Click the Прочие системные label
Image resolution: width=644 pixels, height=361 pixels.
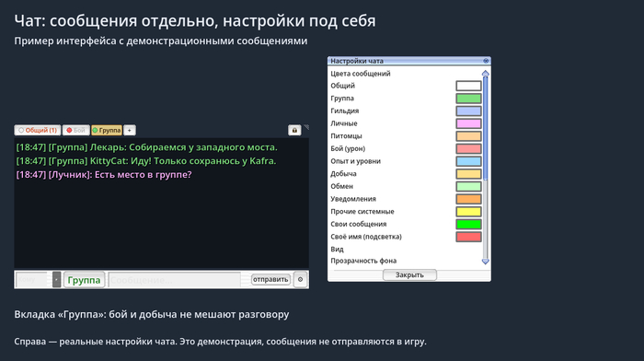tap(362, 211)
